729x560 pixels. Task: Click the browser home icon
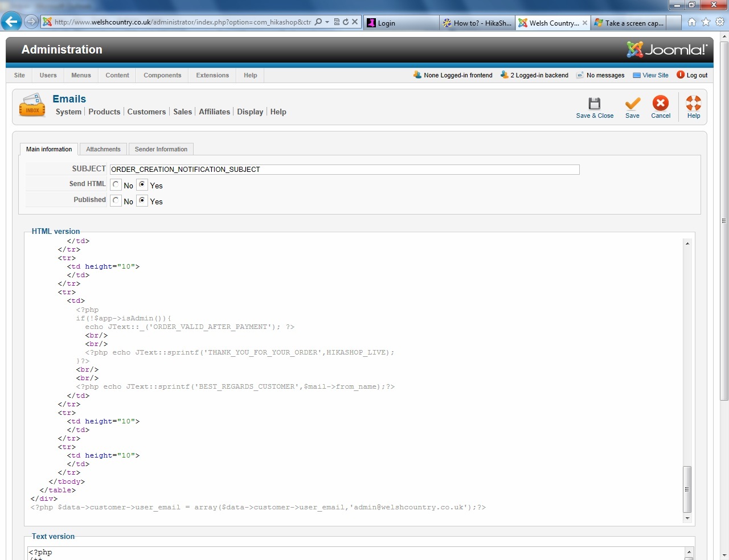coord(692,22)
